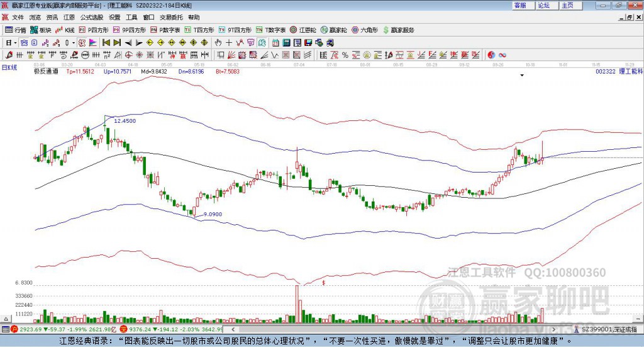Open the calculator icon in toolbar
The width and height of the screenshot is (644, 347).
286,43
